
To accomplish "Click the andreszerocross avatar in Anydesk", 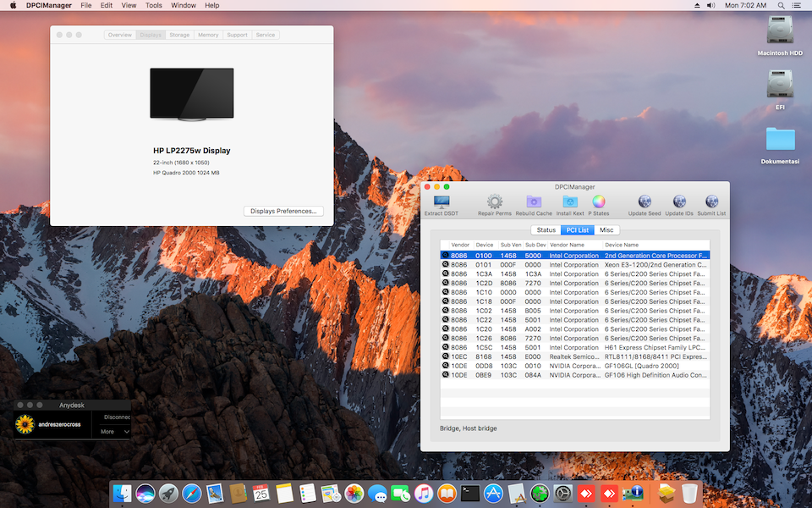I will 25,424.
